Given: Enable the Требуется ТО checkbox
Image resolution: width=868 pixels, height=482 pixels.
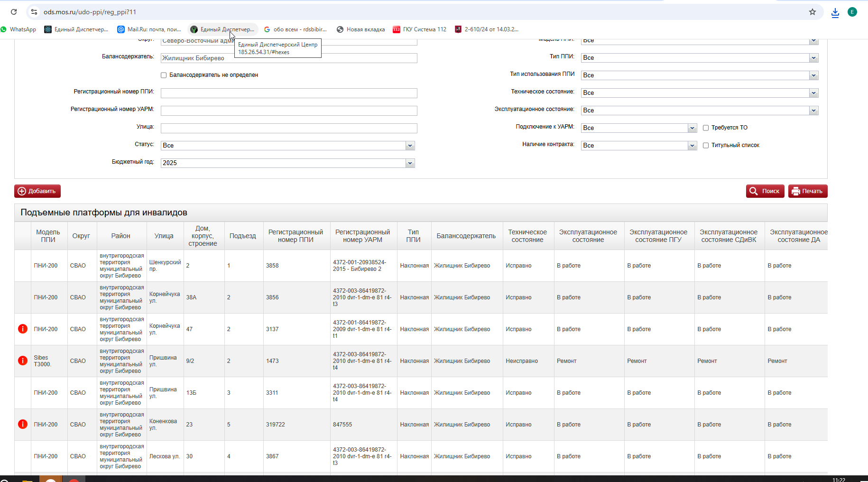Looking at the screenshot, I should (x=706, y=128).
